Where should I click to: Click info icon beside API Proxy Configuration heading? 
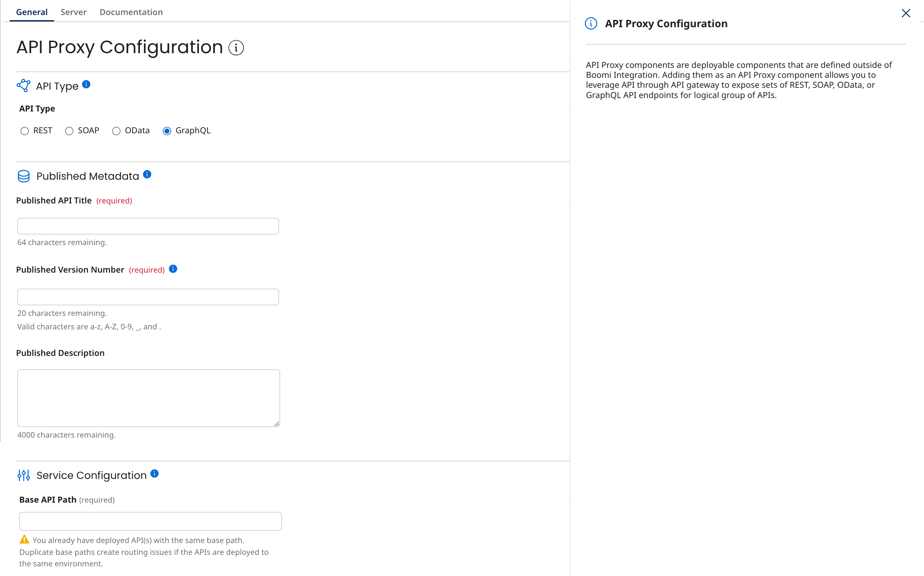click(236, 48)
